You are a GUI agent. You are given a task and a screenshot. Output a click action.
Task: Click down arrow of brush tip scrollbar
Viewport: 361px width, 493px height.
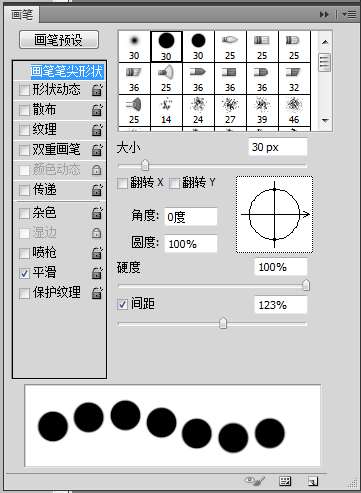(325, 120)
